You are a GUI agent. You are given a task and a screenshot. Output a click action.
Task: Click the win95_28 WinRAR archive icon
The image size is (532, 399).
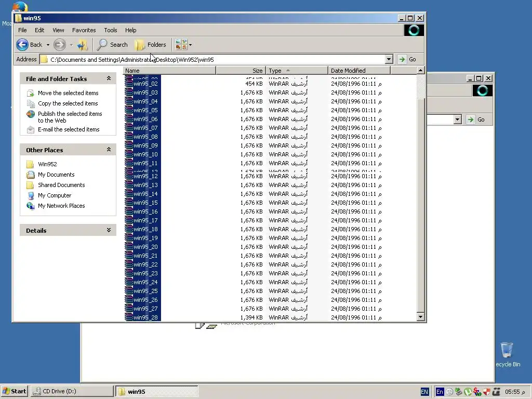129,317
